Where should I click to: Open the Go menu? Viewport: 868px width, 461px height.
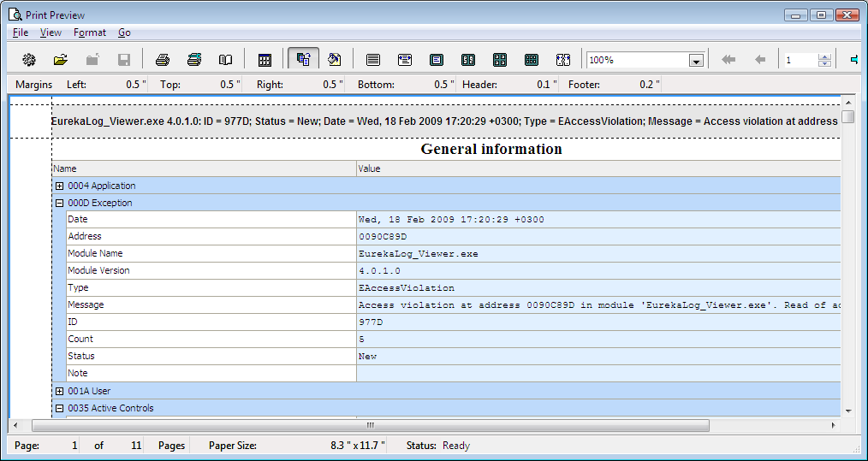pos(125,33)
